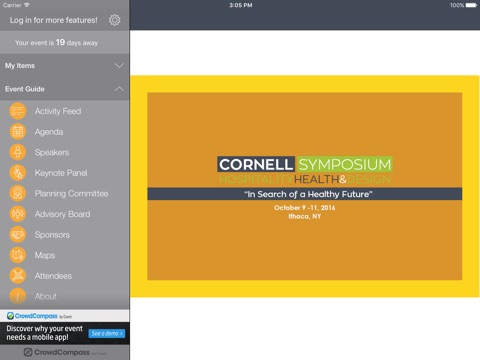The image size is (480, 360).
Task: Open Advisory Board menu item
Action: 65,214
